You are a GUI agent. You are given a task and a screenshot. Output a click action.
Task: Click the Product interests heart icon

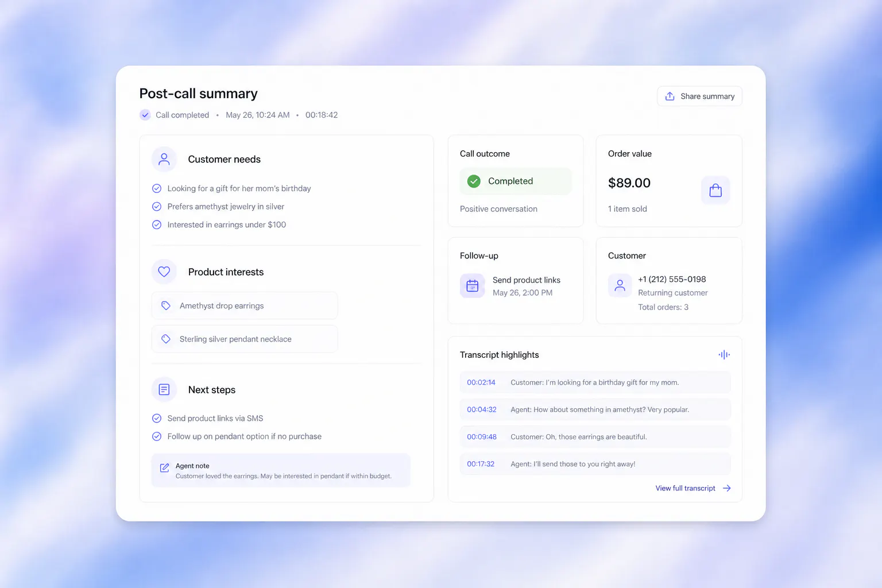pos(164,272)
